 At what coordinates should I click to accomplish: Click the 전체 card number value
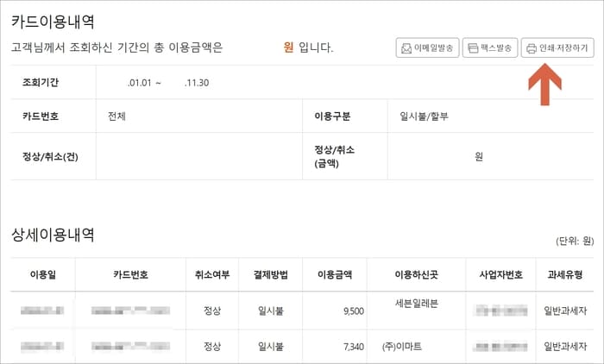116,116
